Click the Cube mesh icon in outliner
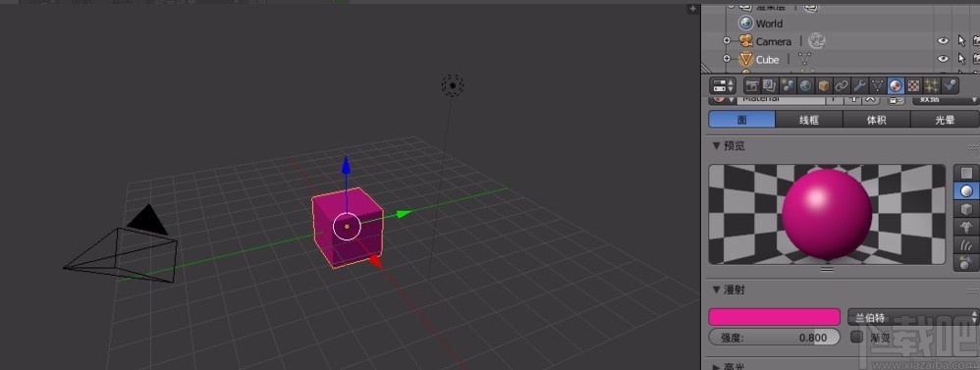Image resolution: width=980 pixels, height=370 pixels. pos(745,59)
